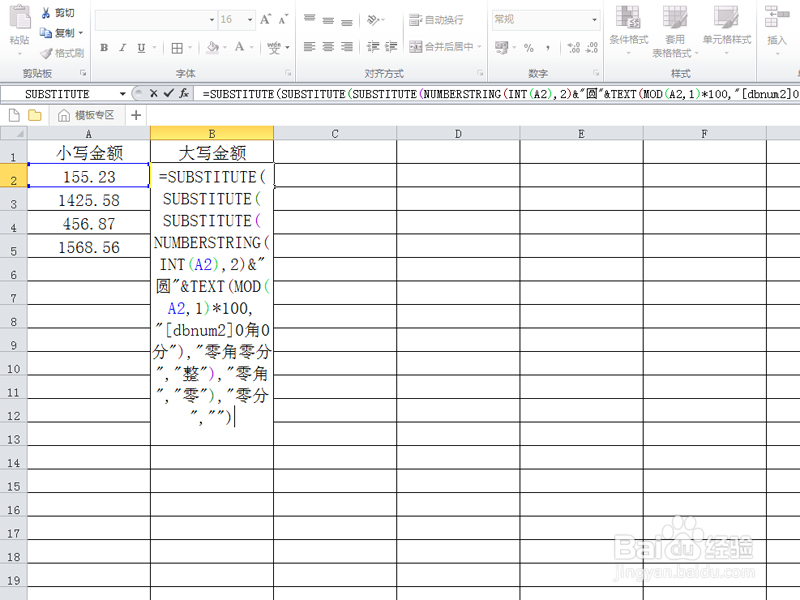Select row 3 header
The width and height of the screenshot is (800, 600).
point(13,201)
